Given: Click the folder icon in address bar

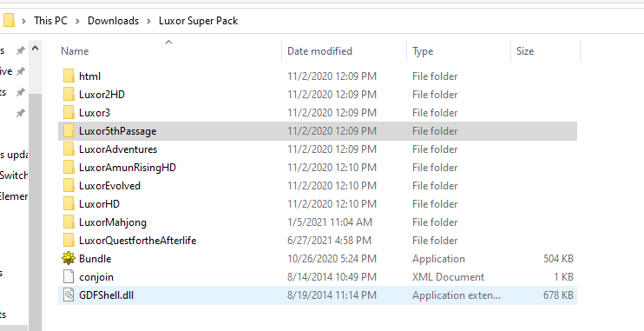Looking at the screenshot, I should [x=9, y=20].
